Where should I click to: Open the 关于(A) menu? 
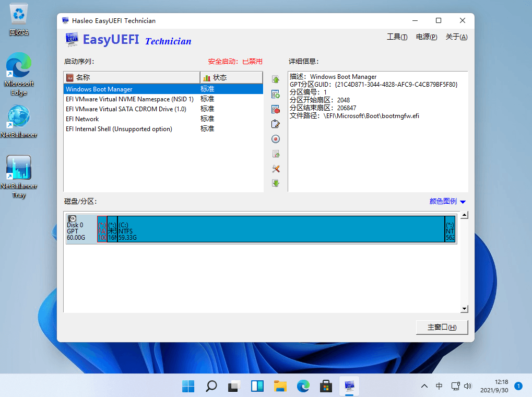click(456, 37)
